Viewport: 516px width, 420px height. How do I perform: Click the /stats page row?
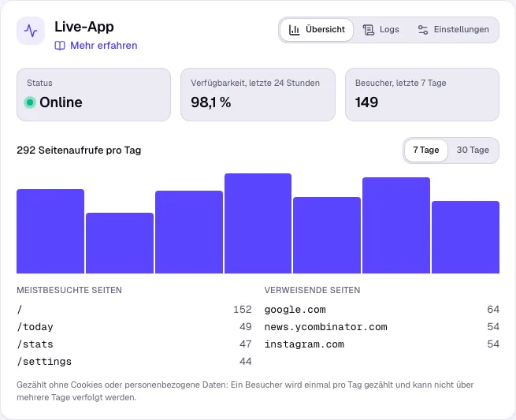point(134,344)
